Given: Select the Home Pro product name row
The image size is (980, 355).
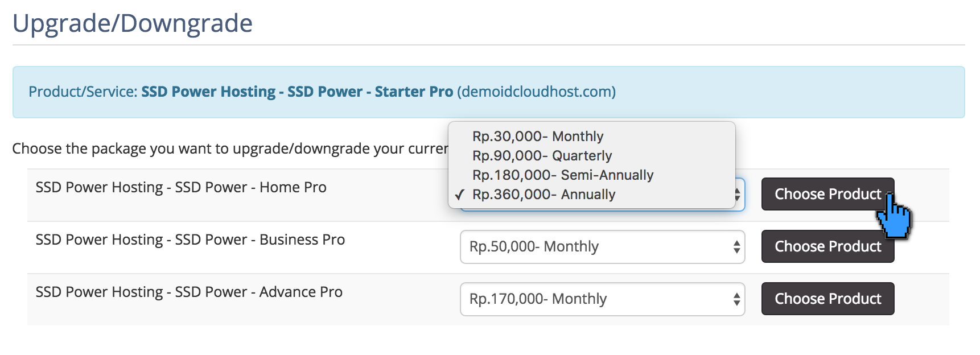Looking at the screenshot, I should pyautogui.click(x=181, y=187).
